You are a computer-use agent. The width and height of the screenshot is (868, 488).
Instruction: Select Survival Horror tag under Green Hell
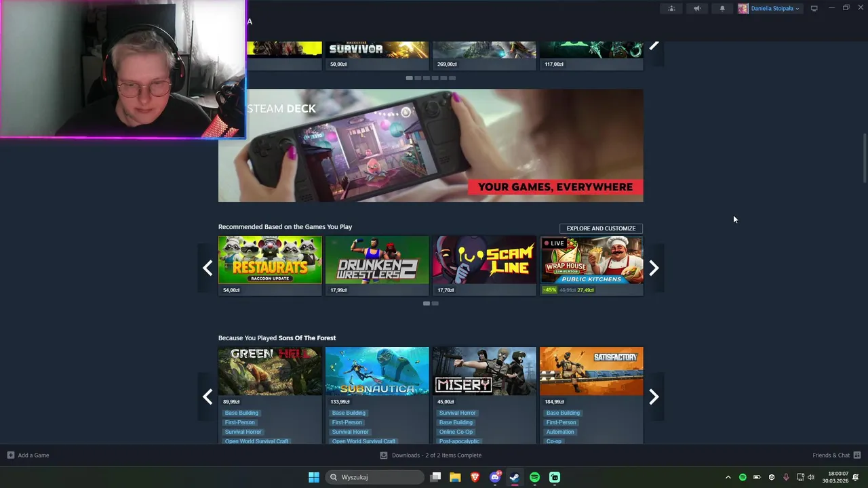(243, 432)
